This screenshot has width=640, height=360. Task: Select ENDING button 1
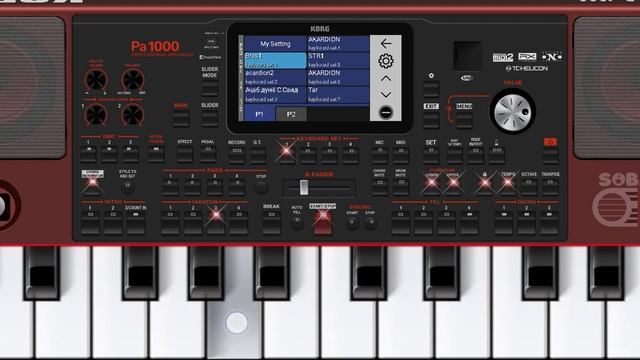click(x=504, y=222)
